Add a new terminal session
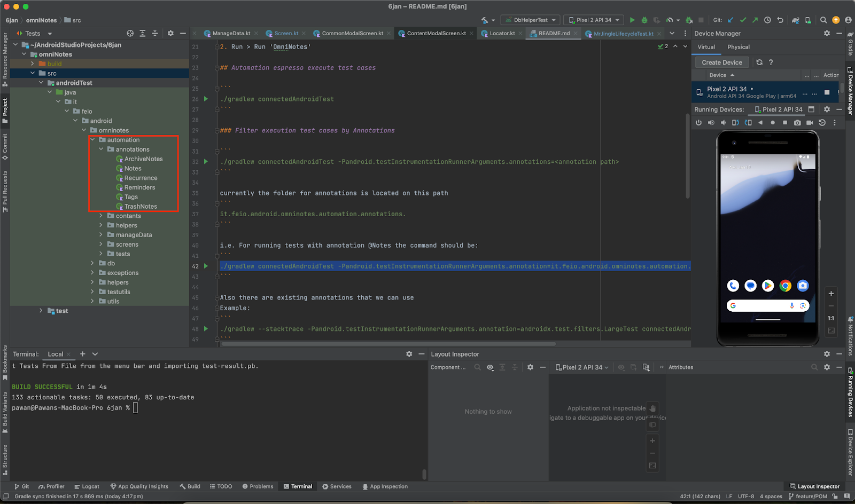 pos(82,354)
